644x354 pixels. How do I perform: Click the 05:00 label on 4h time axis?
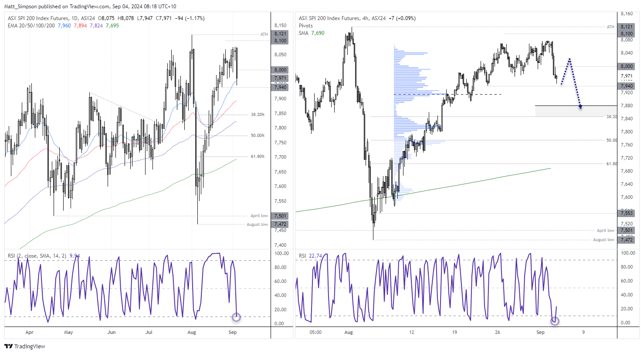[315, 332]
